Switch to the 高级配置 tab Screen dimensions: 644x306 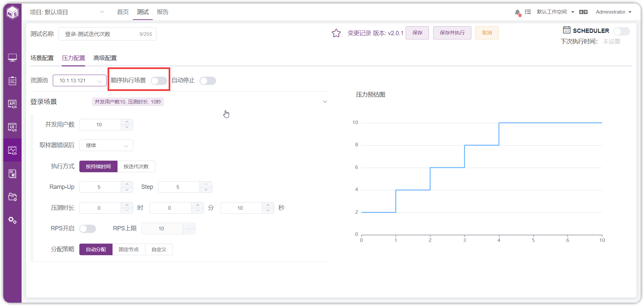point(105,58)
